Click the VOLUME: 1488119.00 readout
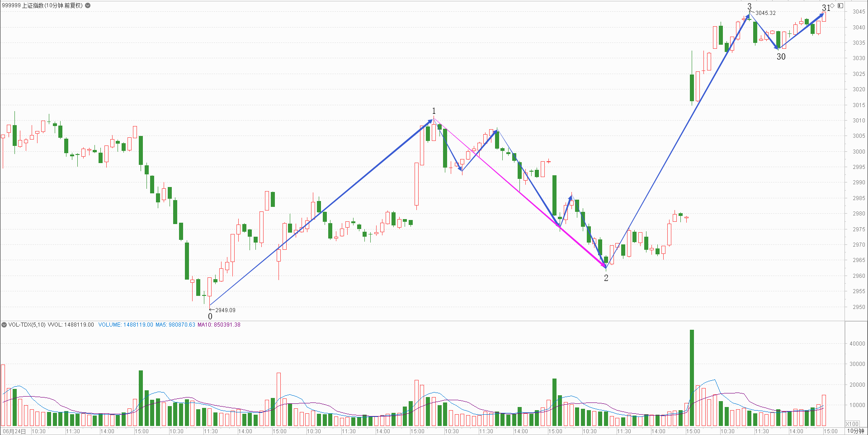This screenshot has width=868, height=435. tap(126, 325)
